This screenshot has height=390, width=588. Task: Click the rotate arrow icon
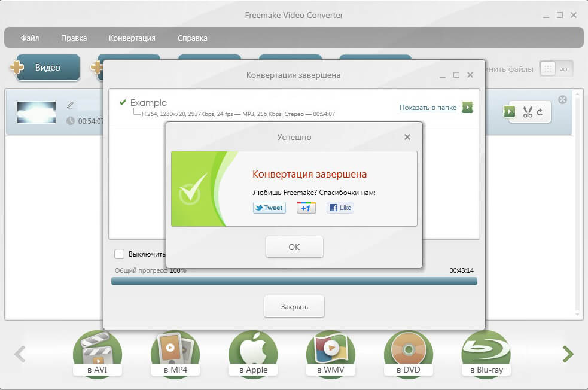(x=540, y=112)
